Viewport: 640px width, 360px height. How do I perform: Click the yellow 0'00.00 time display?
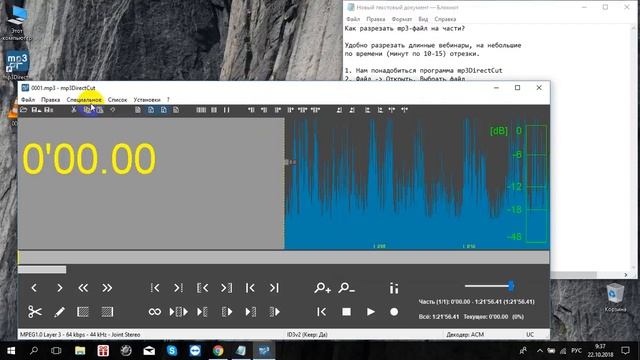[89, 159]
